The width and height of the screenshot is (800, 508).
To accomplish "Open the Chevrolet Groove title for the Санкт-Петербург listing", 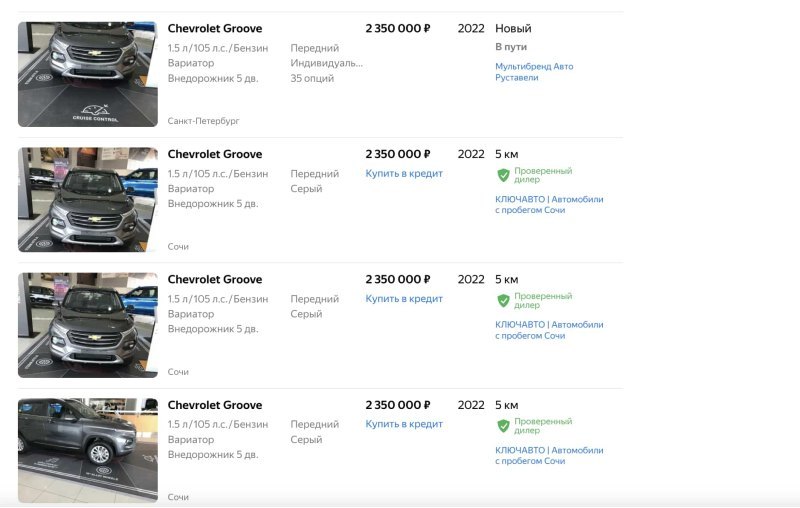I will point(215,29).
